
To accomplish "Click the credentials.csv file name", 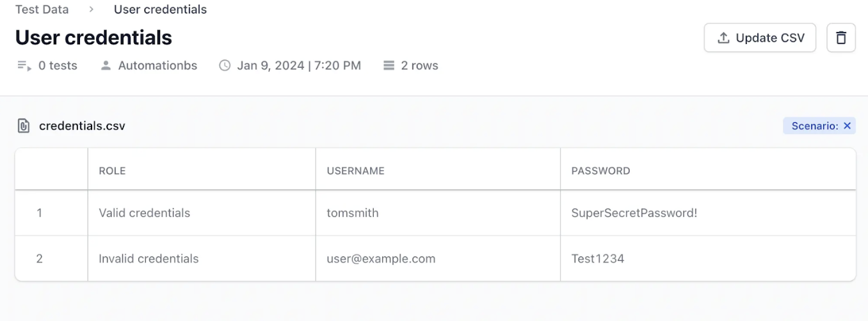I will [82, 126].
